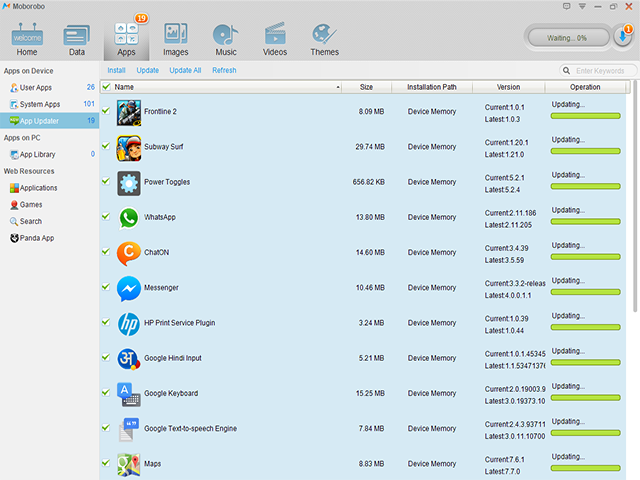Click the Update All link

pyautogui.click(x=185, y=70)
